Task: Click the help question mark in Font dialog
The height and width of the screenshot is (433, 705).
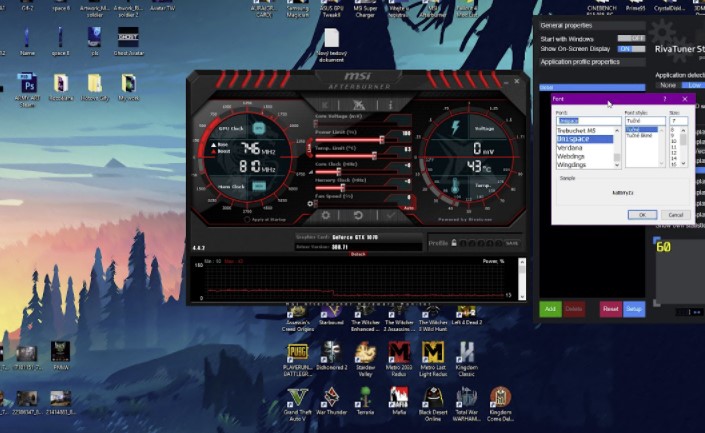Action: (665, 99)
